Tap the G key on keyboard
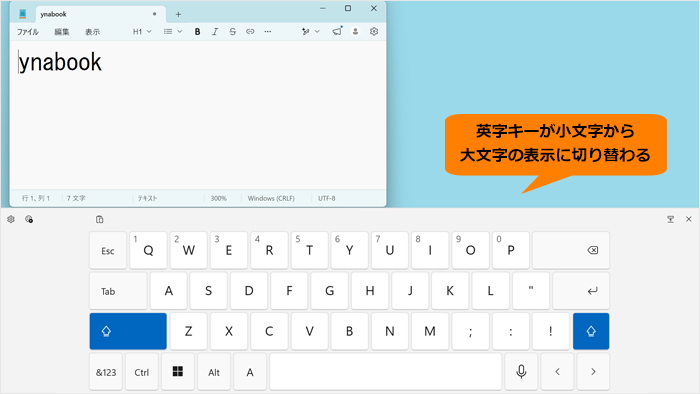This screenshot has height=394, width=700. (329, 291)
